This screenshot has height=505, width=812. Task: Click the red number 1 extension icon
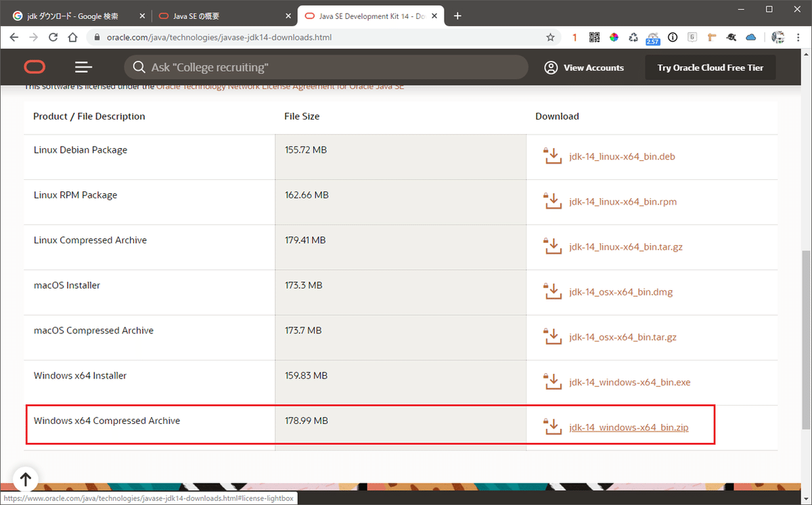[574, 37]
